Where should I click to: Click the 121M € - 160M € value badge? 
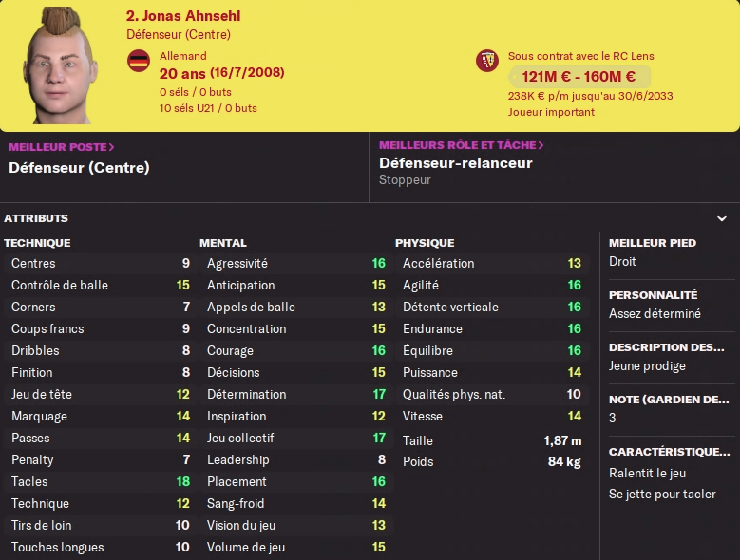pyautogui.click(x=579, y=76)
